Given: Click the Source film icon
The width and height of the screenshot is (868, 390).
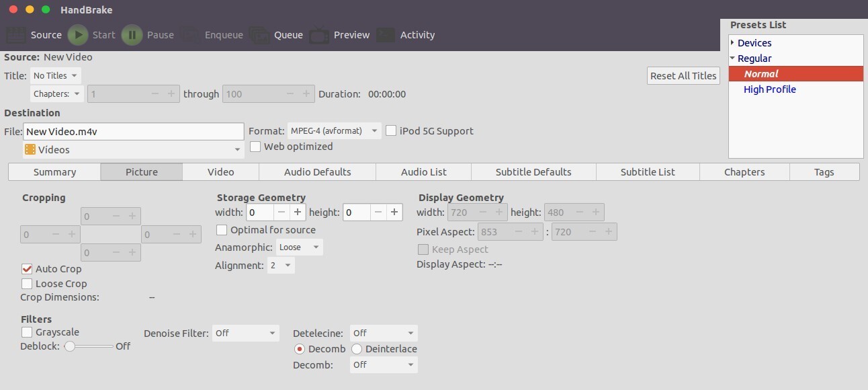Looking at the screenshot, I should point(17,35).
